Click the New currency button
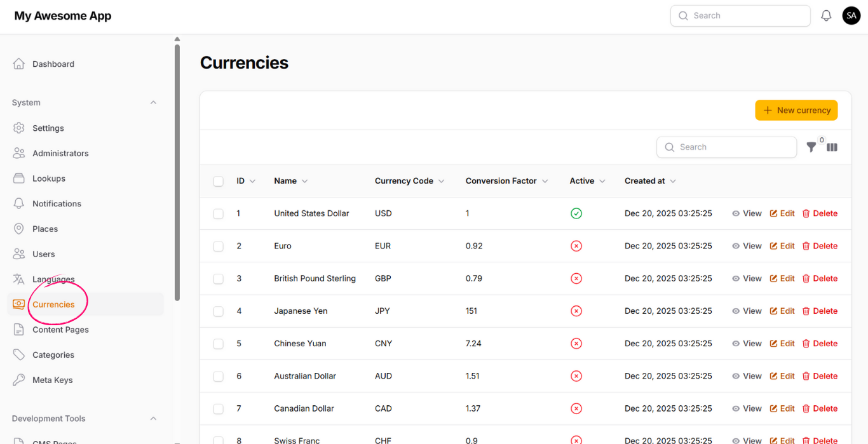This screenshot has width=868, height=444. pos(796,110)
